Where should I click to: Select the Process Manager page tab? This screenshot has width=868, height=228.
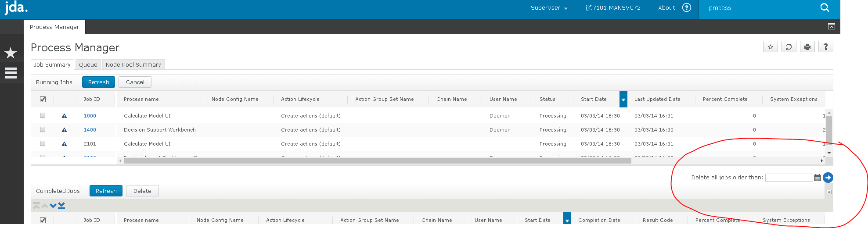coord(54,27)
